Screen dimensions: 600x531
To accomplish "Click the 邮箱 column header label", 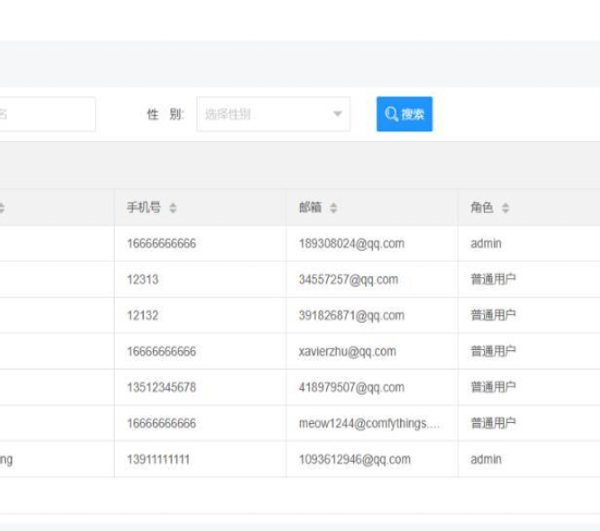I will point(310,208).
